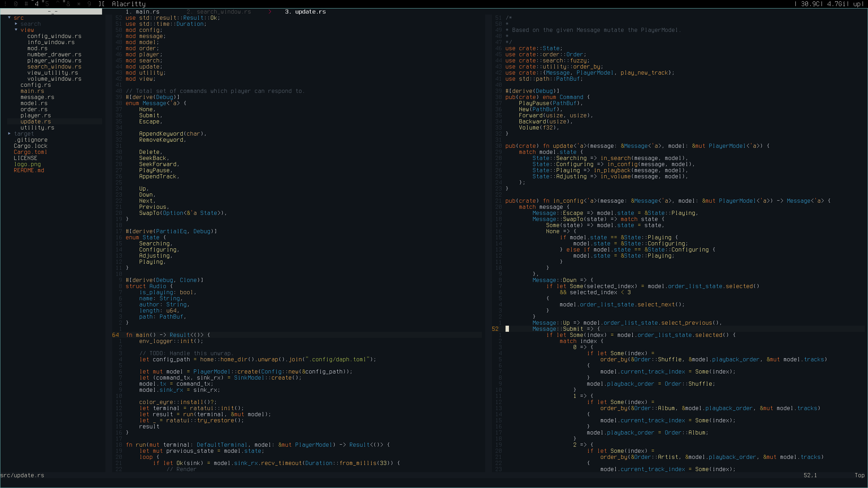Viewport: 868px width, 488px height.
Task: Switch to workspace 5 in the bar
Action: point(47,4)
